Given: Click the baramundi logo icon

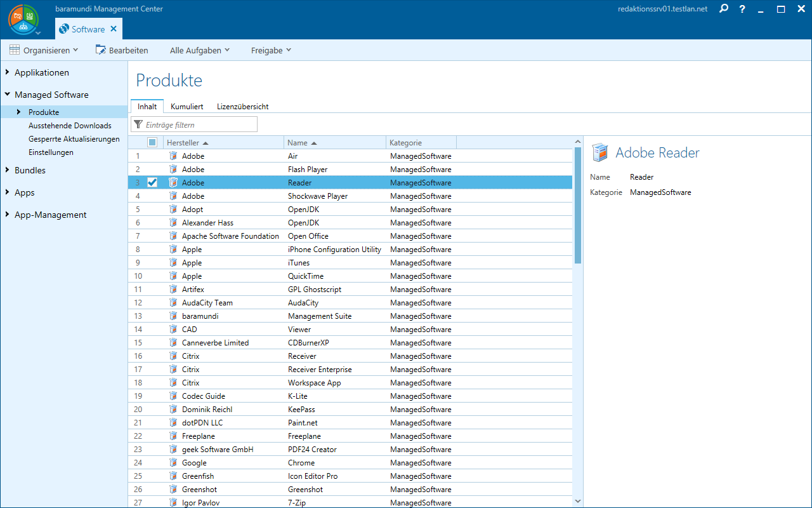Looking at the screenshot, I should pyautogui.click(x=23, y=19).
